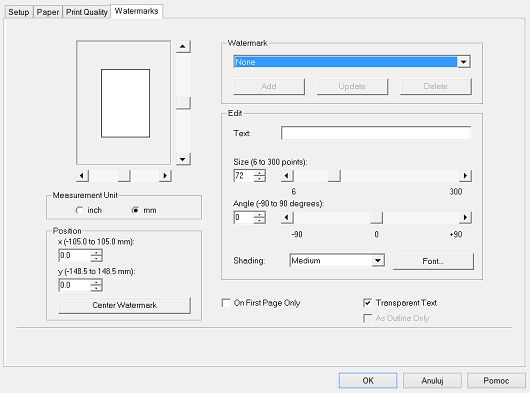
Task: Click the y position value field
Action: click(74, 286)
